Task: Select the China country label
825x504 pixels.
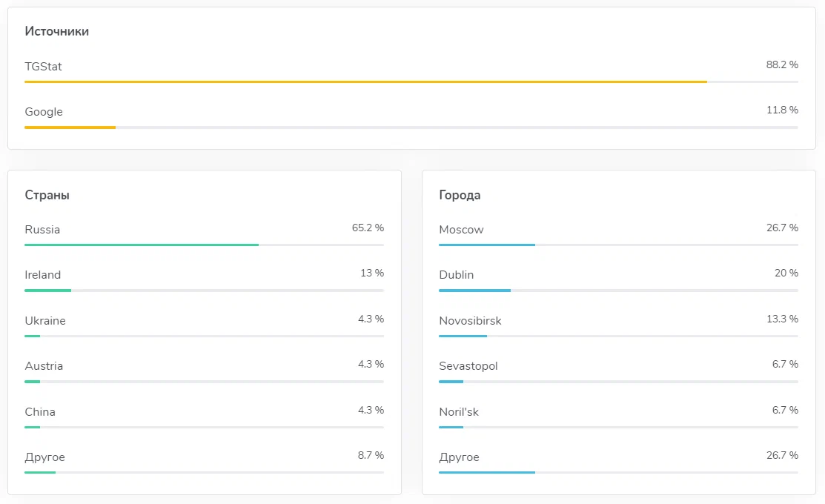Action: click(40, 411)
